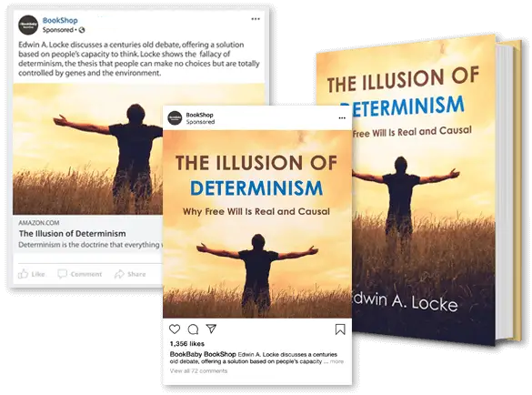Click the Facebook Comment button

[80, 274]
